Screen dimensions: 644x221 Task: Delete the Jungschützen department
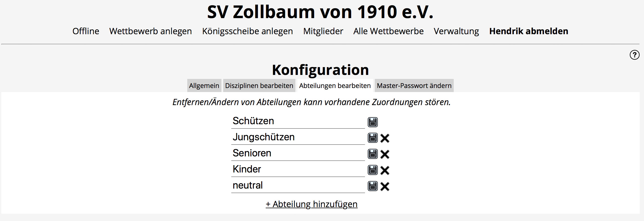385,138
